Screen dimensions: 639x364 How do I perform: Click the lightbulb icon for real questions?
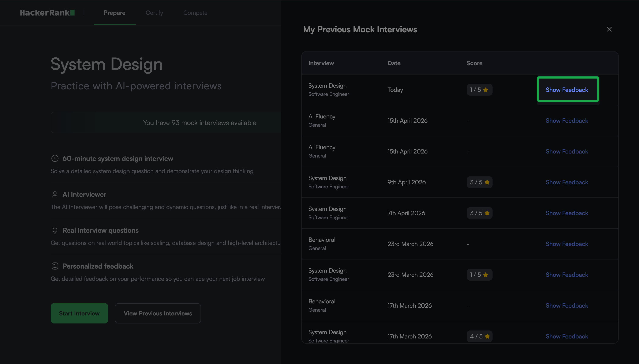point(55,230)
